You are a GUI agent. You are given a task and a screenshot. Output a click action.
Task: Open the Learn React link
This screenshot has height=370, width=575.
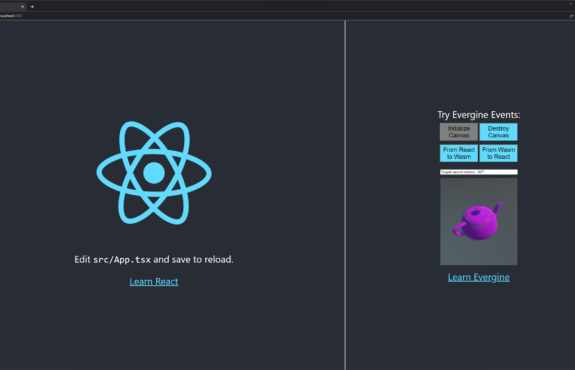click(154, 282)
